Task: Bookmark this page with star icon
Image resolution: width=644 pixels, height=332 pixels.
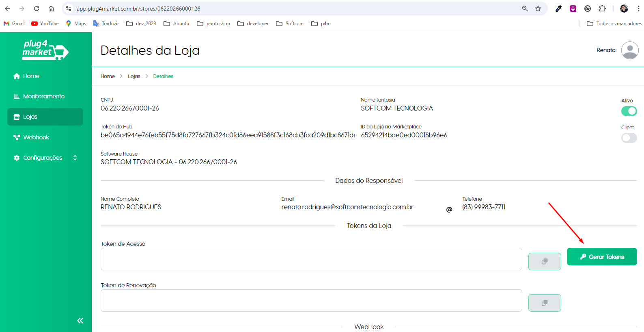Action: tap(538, 9)
